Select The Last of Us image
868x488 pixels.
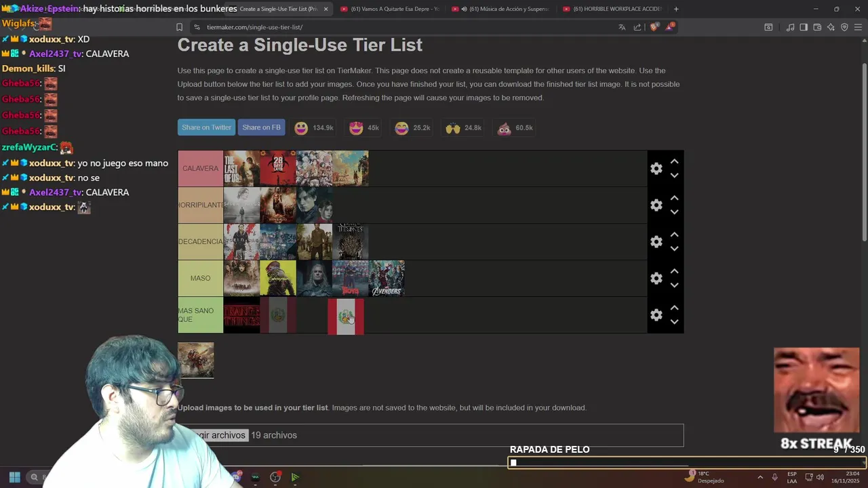click(x=242, y=169)
